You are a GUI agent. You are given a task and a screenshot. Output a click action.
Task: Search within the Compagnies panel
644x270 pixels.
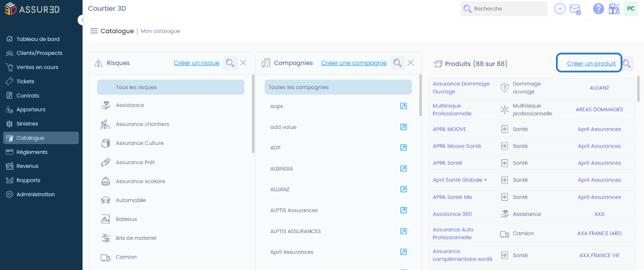[x=397, y=63]
